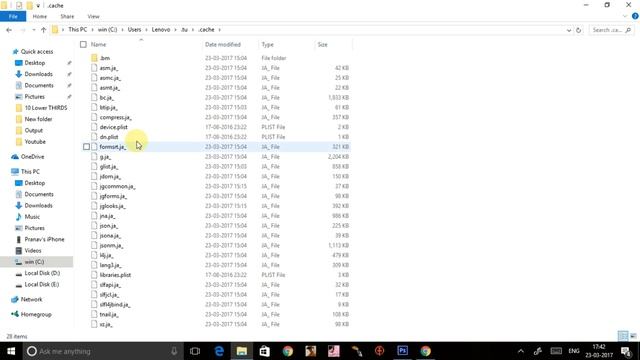Expand the ribbon with the chevron
Screen dimensions: 640x360
625,16
